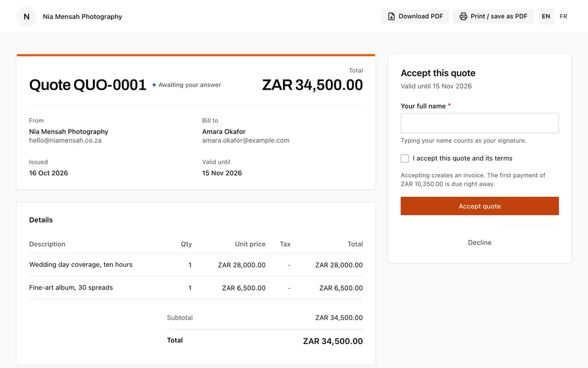Click the 'Unit price' column header
Image resolution: width=588 pixels, height=368 pixels.
[x=250, y=244]
